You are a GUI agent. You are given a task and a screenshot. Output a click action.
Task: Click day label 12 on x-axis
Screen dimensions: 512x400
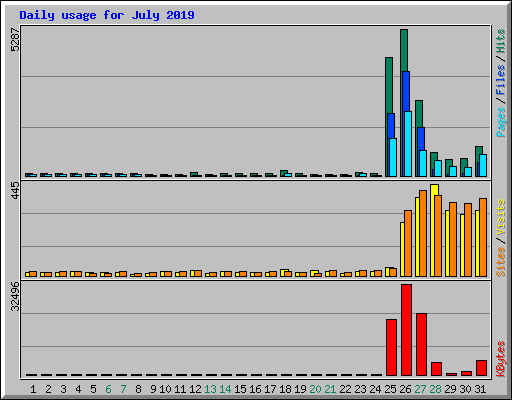point(195,389)
